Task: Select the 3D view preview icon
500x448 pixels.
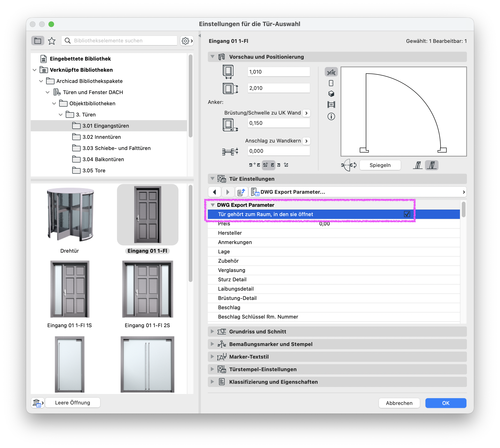Action: tap(331, 94)
